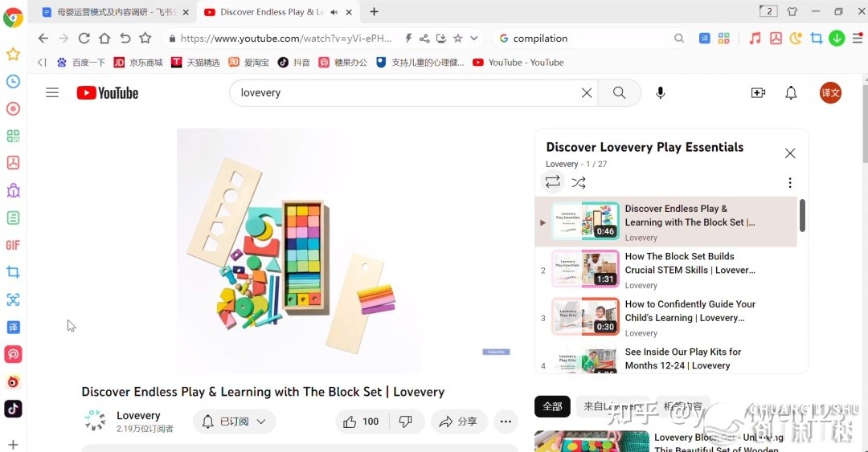Toggle playlist loop

(552, 182)
